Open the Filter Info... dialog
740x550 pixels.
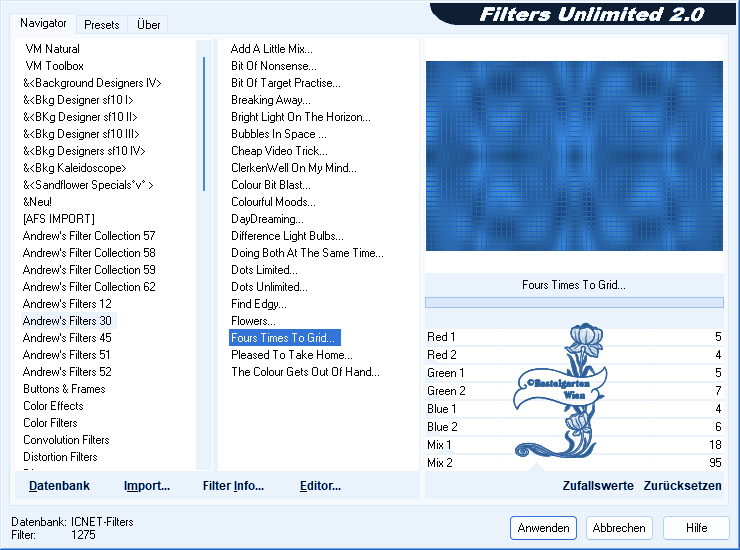[x=233, y=486]
